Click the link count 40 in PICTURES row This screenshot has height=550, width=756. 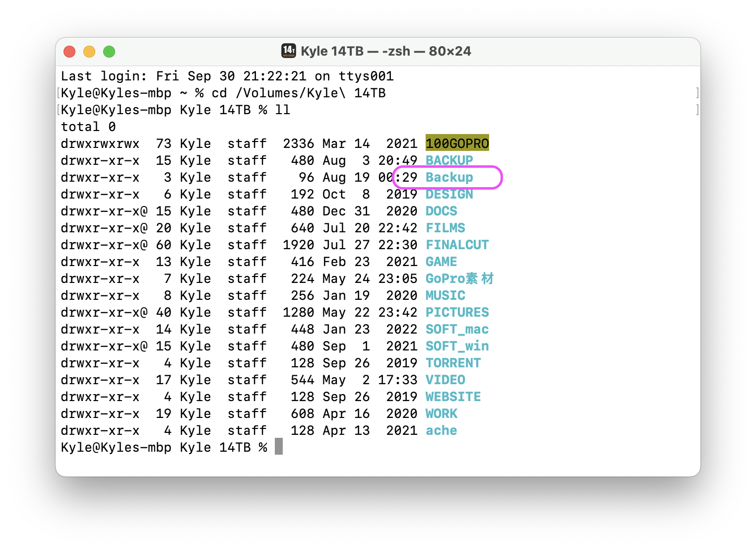coord(164,312)
